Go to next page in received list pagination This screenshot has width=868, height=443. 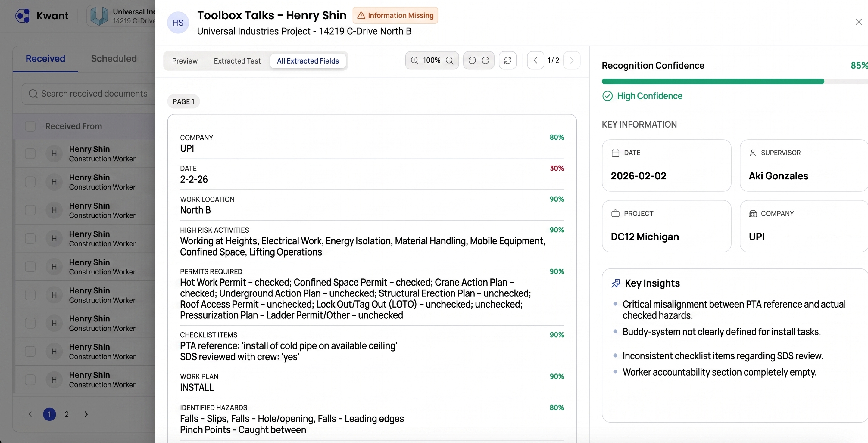point(86,414)
